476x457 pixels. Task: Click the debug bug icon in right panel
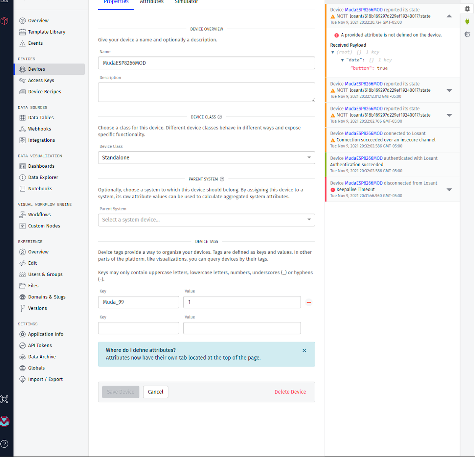(467, 9)
